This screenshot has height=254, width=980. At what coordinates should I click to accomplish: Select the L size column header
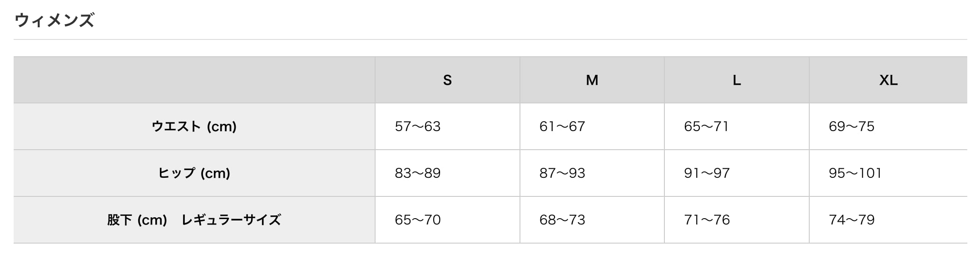pos(737,80)
